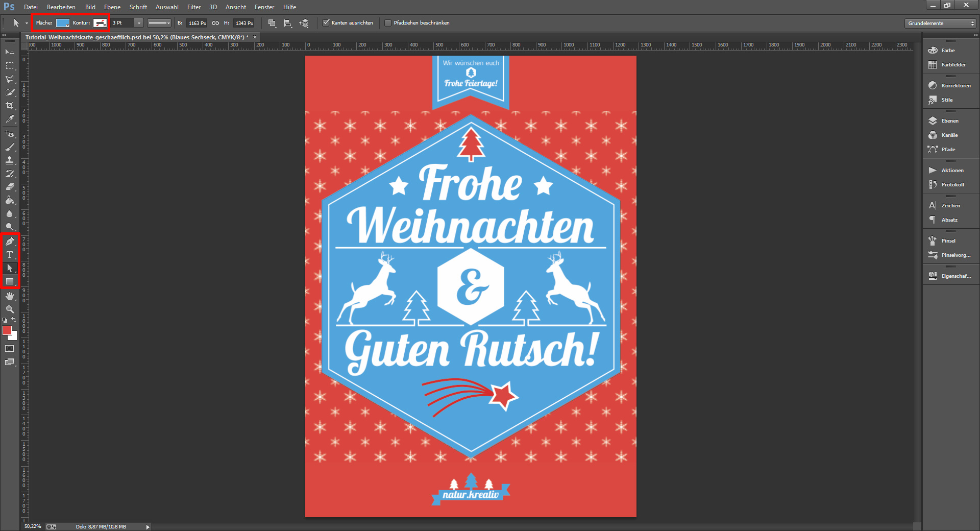Select the Pen tool
The image size is (980, 531).
[9, 240]
